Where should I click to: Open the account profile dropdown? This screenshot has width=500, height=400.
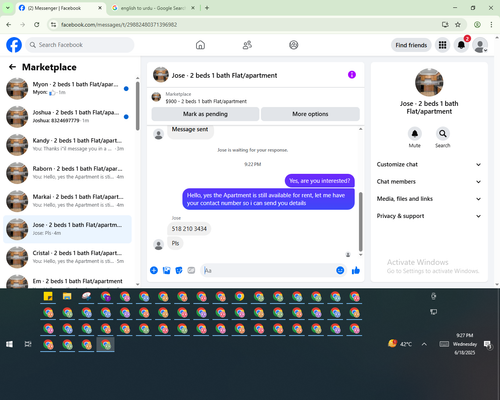tap(480, 45)
